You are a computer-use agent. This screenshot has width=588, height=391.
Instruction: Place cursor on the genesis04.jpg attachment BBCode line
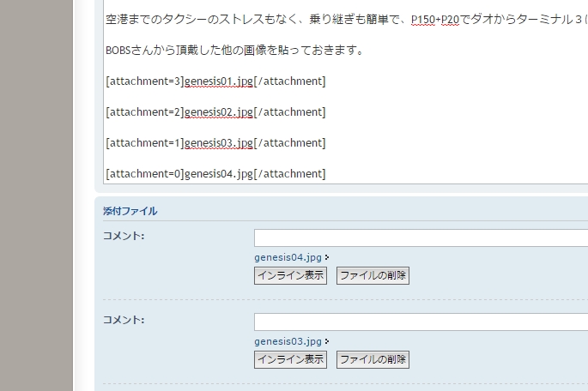coord(215,174)
